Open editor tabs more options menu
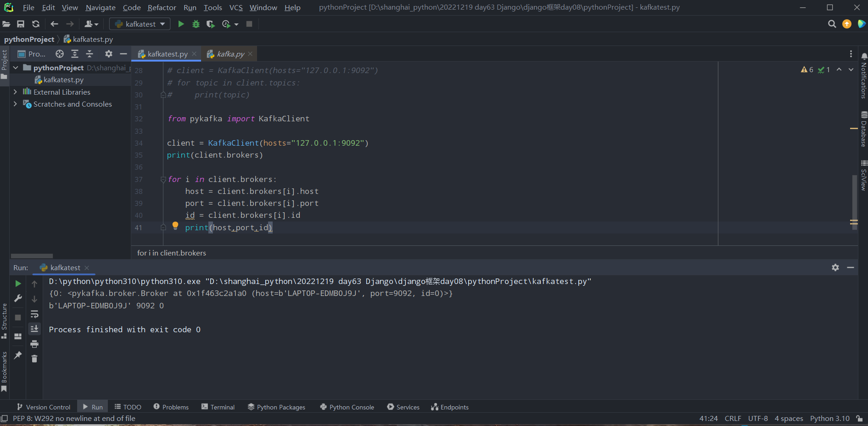This screenshot has width=868, height=426. pyautogui.click(x=851, y=54)
